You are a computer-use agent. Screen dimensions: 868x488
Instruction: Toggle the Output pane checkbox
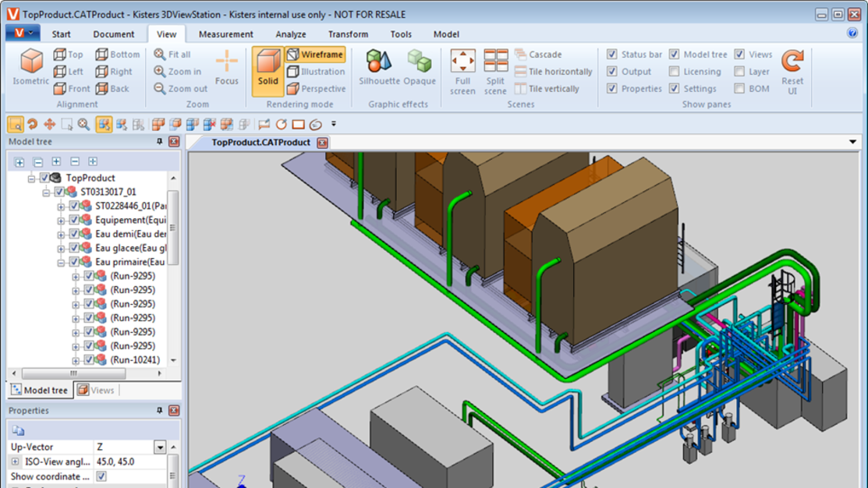(x=611, y=72)
